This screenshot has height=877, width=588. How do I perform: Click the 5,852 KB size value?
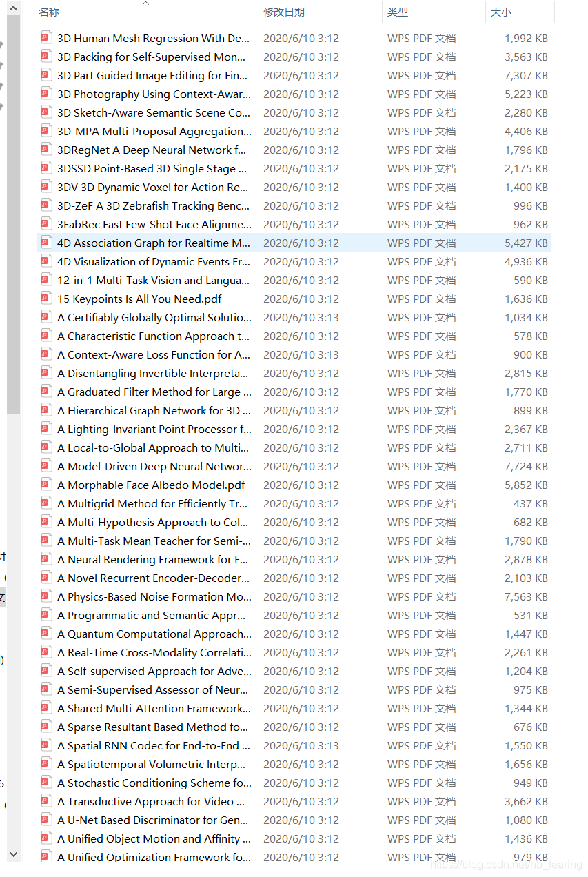tap(526, 485)
